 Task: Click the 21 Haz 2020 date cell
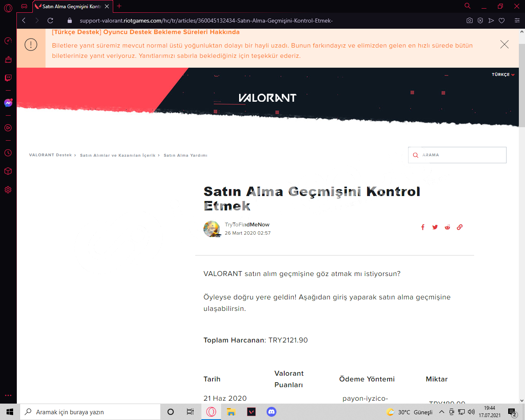coord(225,398)
